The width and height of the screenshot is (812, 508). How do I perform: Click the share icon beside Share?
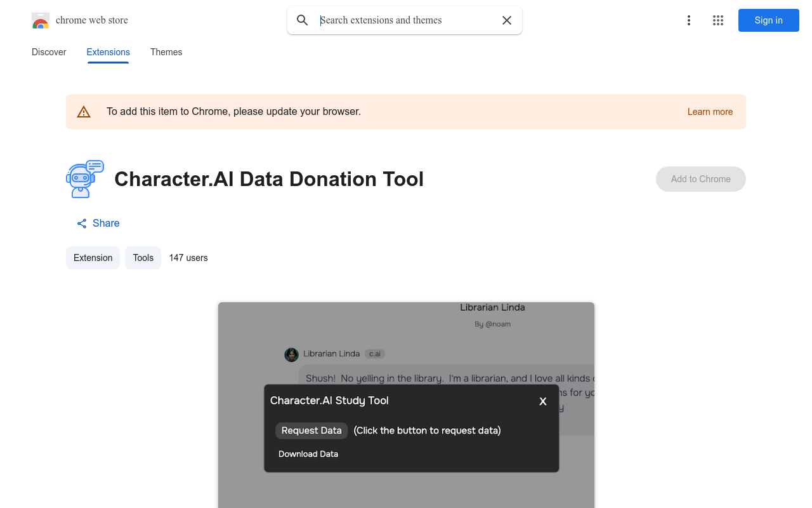click(x=82, y=224)
